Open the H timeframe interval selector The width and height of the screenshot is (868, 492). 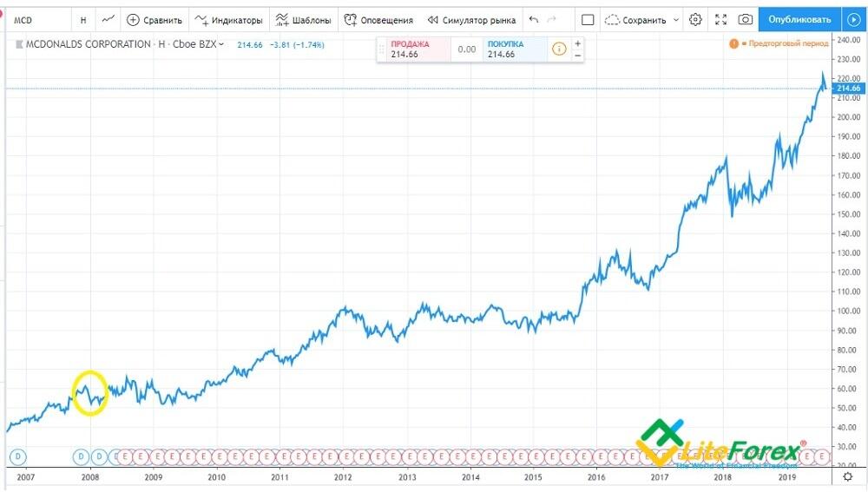point(83,20)
